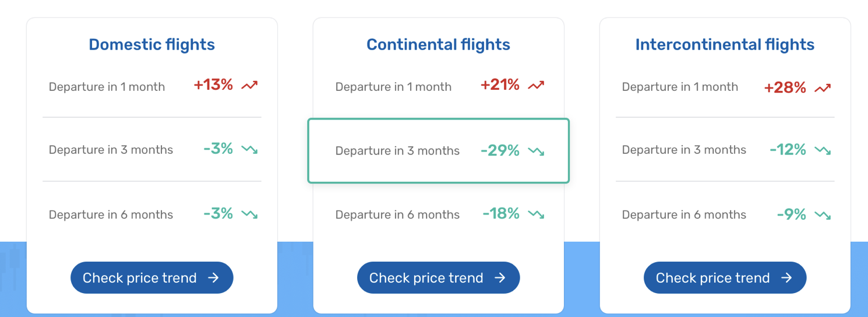Click the Continental -18% price change value
This screenshot has height=317, width=868.
(501, 214)
